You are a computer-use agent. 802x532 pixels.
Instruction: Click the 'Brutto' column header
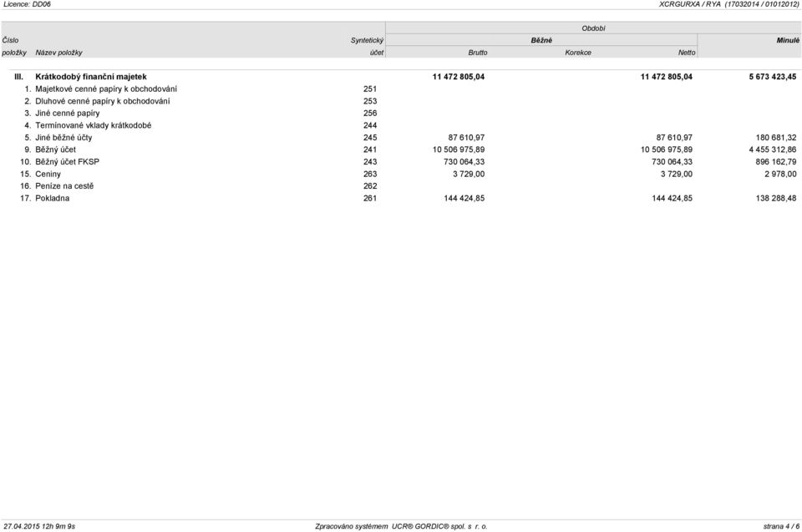478,53
